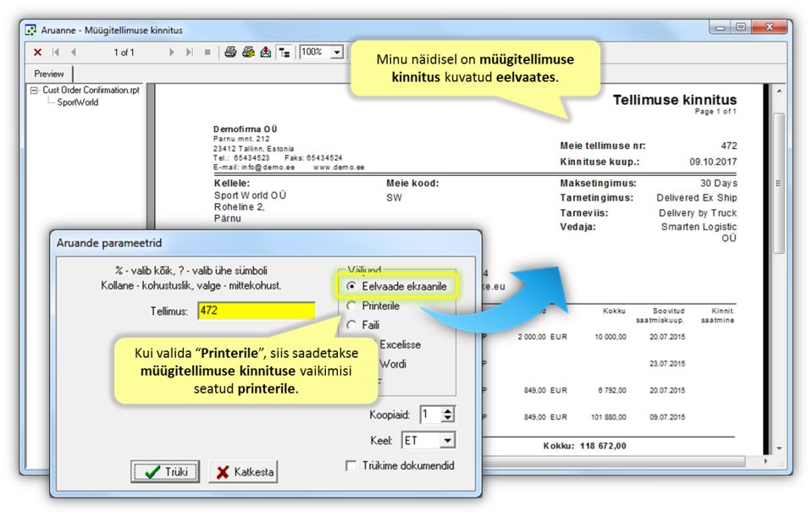Click the 'Sport World OÜ' customer name
812x517 pixels.
coord(250,195)
